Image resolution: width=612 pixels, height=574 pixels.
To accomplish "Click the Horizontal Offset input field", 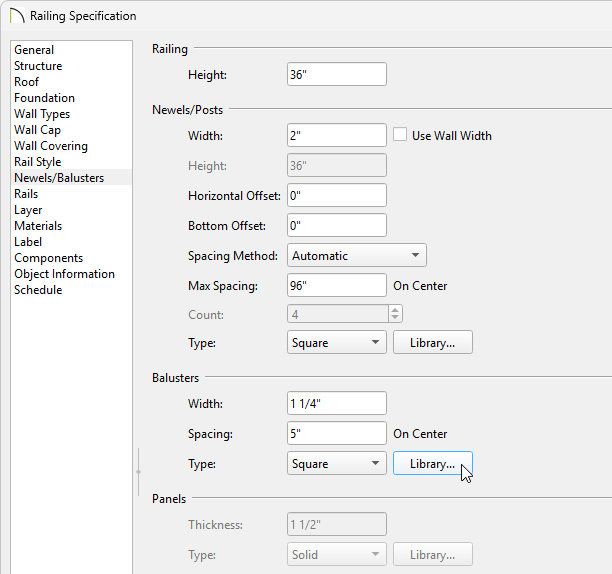I will tap(337, 195).
